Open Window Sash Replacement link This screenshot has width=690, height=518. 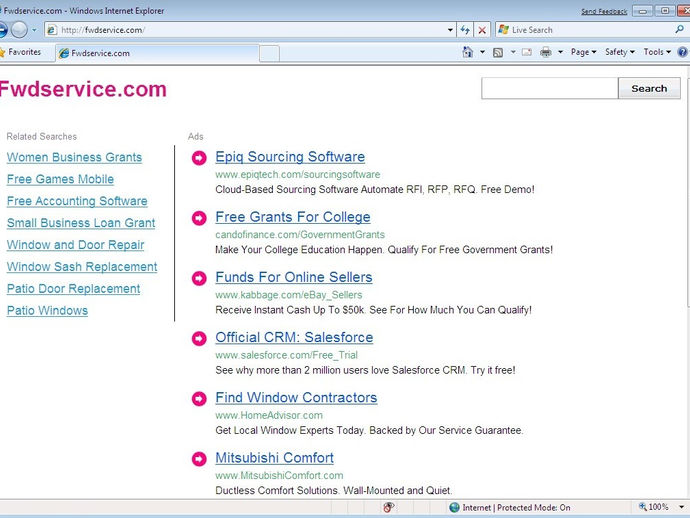(x=82, y=267)
